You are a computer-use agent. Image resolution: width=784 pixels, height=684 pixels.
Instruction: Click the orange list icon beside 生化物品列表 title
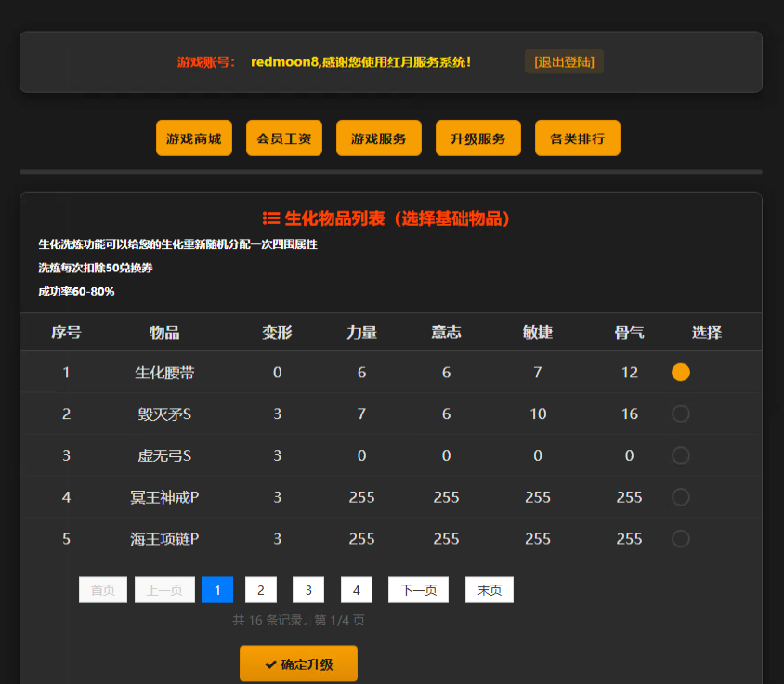click(x=270, y=218)
